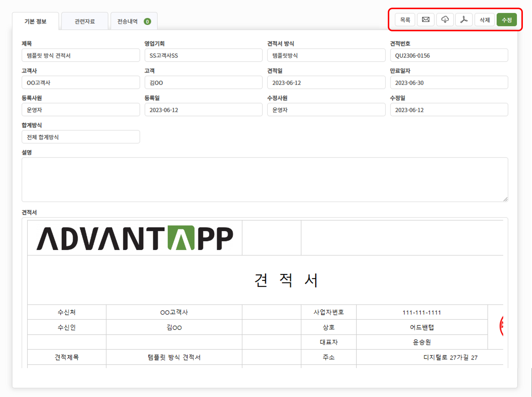Switch to the 기본 정보 tab
The image size is (532, 397).
[x=35, y=21]
